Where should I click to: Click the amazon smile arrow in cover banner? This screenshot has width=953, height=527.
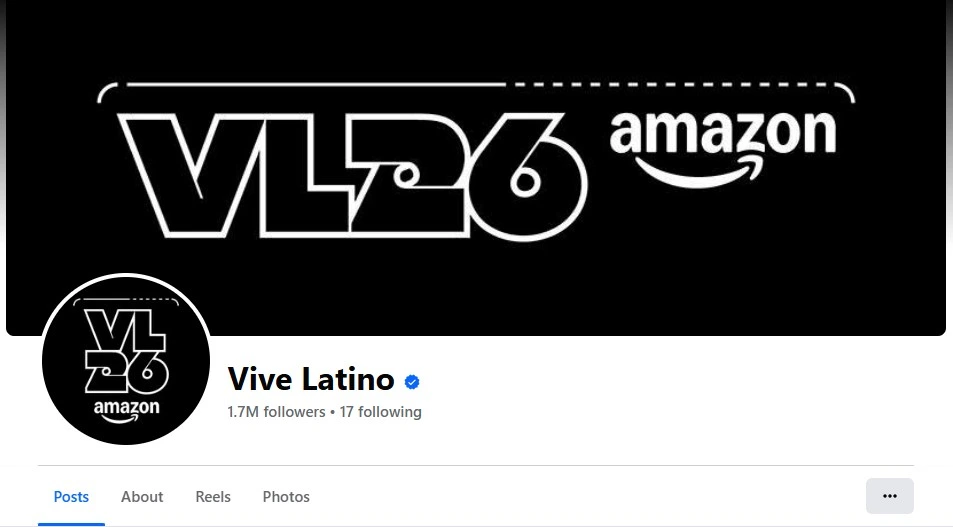tap(698, 171)
